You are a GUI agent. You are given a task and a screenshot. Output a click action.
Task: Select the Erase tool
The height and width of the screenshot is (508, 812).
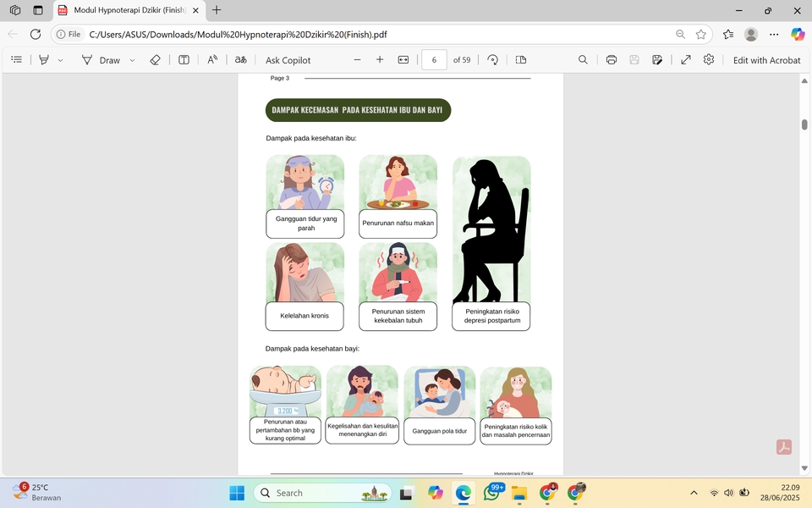[155, 59]
